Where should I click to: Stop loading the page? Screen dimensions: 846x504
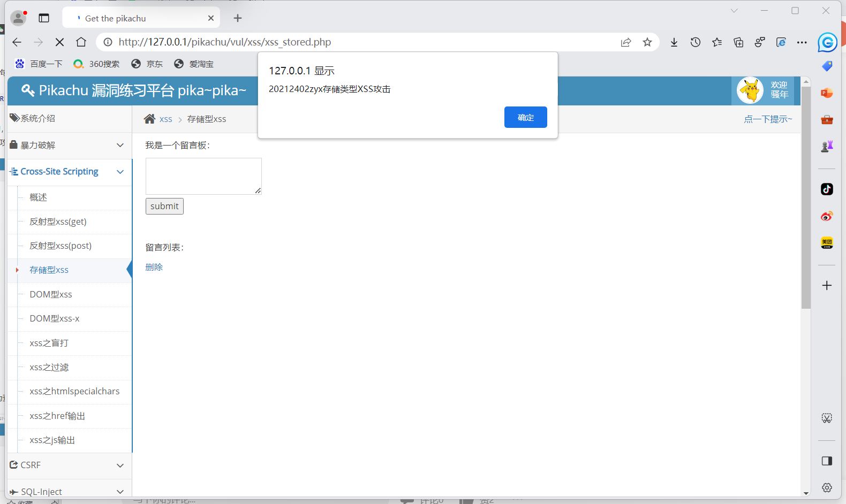[59, 42]
